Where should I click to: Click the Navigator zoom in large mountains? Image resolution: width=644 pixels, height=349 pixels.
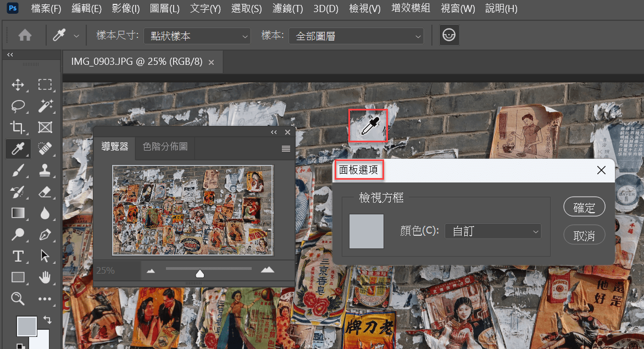pos(268,269)
